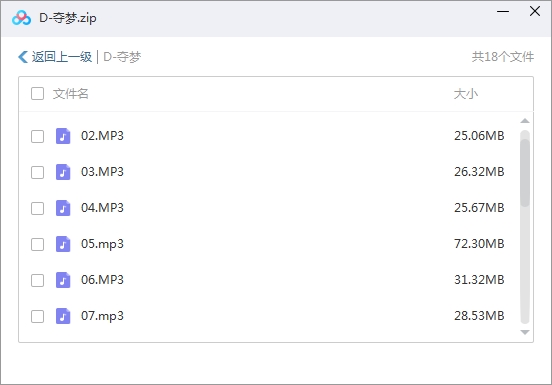This screenshot has width=552, height=385.
Task: Select the 06.MP3 file name
Action: (102, 280)
